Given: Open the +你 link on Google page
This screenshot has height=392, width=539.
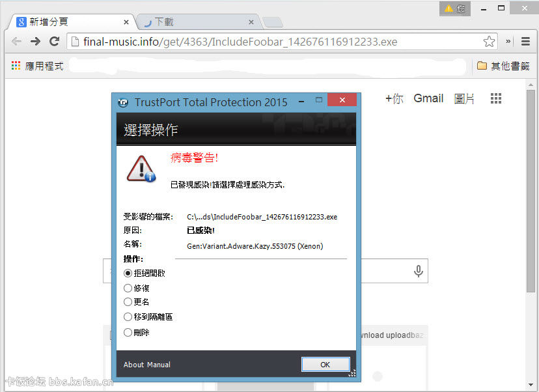Looking at the screenshot, I should (x=394, y=99).
